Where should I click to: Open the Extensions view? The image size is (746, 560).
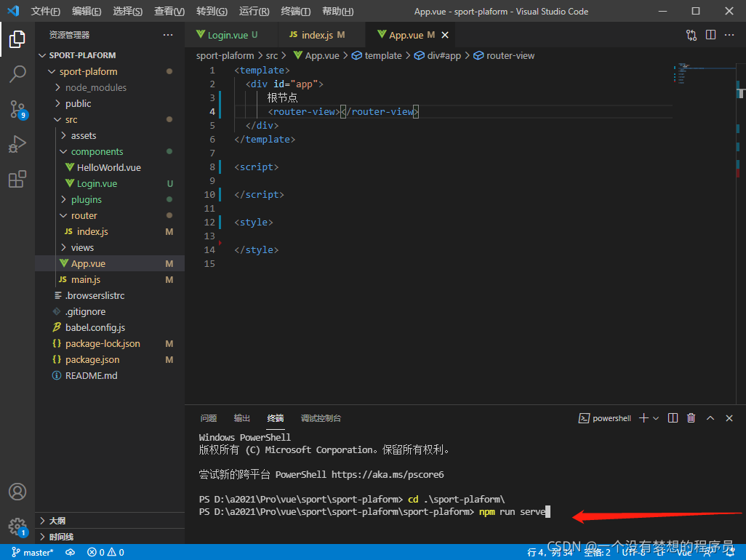[17, 179]
